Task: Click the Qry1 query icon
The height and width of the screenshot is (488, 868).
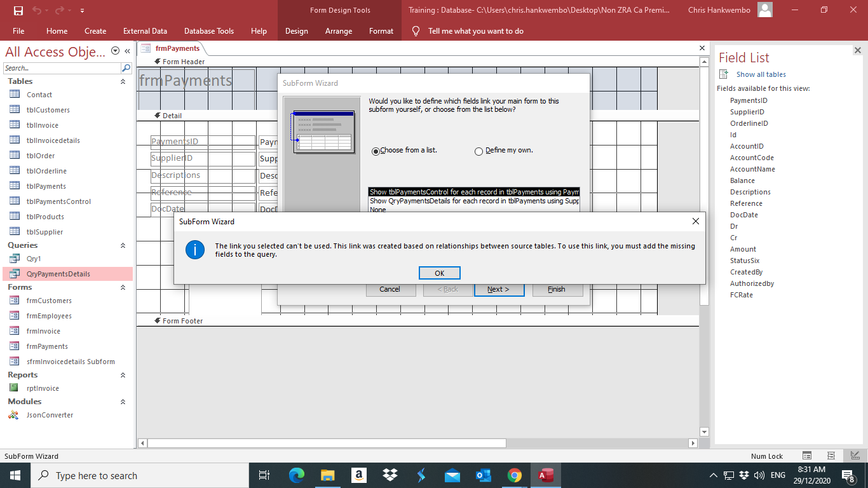Action: (x=15, y=259)
